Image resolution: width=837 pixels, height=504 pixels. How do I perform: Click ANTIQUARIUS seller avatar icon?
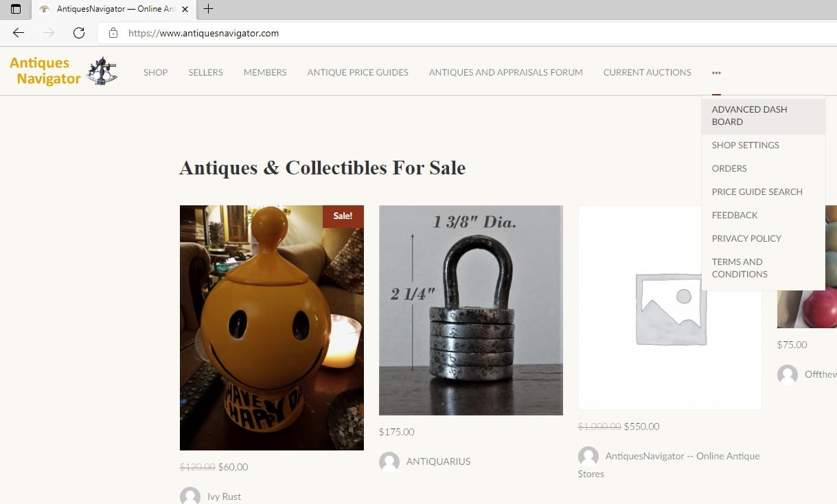tap(389, 461)
